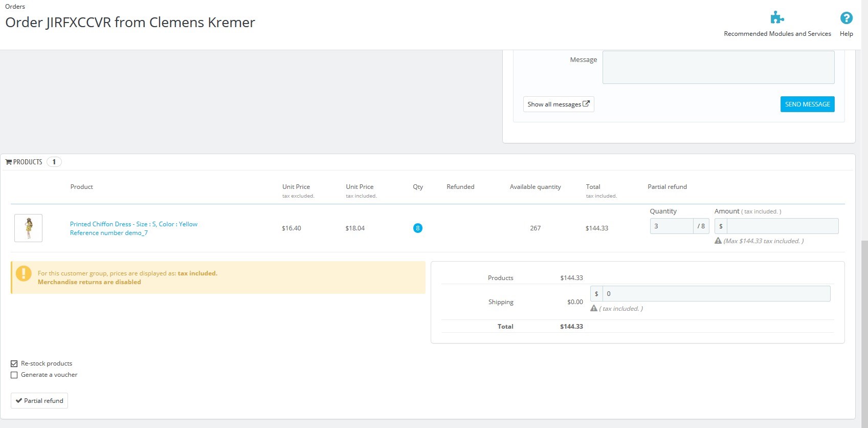Click the shopping cart Products icon
The image size is (868, 428).
tap(8, 162)
